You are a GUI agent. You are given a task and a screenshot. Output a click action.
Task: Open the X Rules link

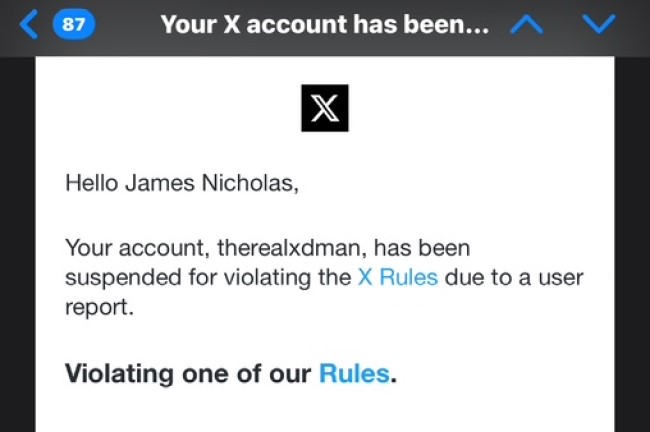pos(398,277)
